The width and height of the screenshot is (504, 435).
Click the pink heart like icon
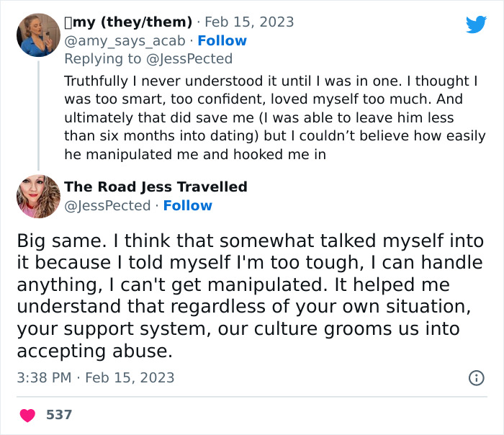(27, 415)
